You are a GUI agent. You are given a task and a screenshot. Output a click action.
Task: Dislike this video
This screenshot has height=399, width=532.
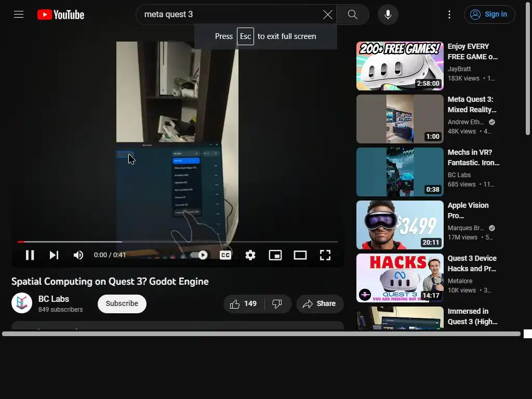[x=277, y=304]
